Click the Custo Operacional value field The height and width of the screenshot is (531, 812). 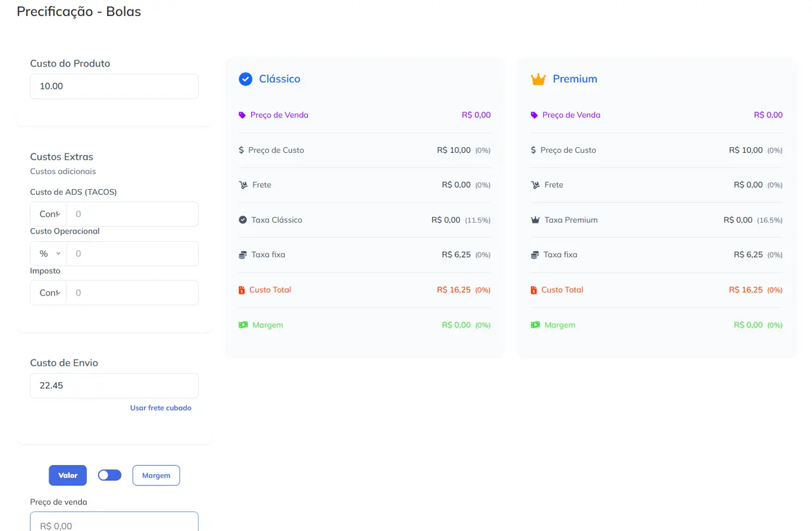click(x=132, y=253)
